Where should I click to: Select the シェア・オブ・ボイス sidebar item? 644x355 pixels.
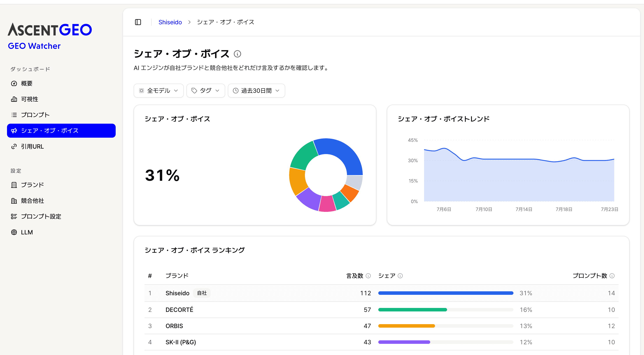pos(61,131)
